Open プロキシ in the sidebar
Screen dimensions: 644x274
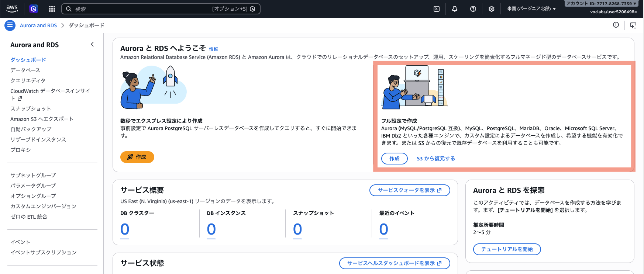pyautogui.click(x=21, y=150)
